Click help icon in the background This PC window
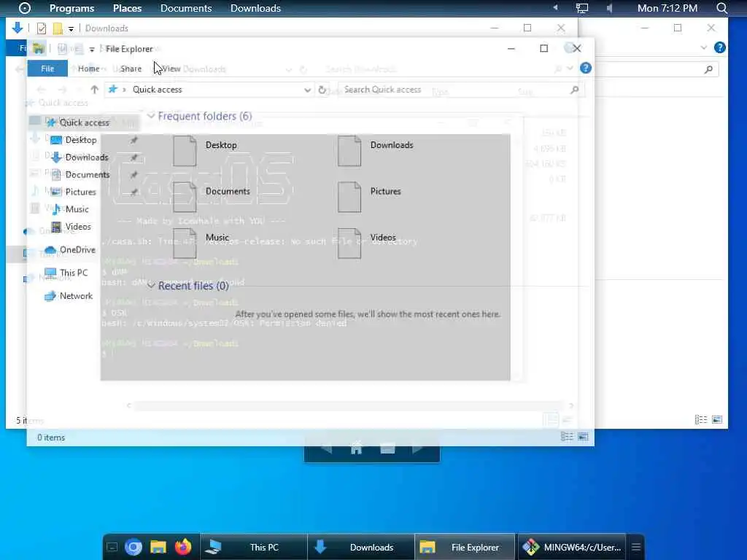 720,47
